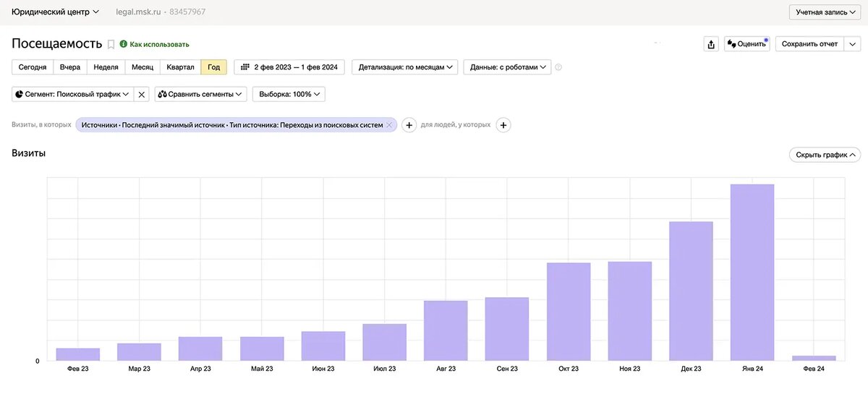
Task: Click the Июн 23 bar
Action: tap(323, 346)
